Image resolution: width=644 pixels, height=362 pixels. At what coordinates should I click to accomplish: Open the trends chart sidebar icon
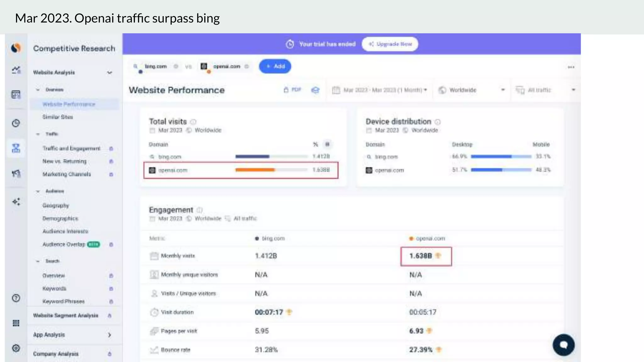[x=16, y=70]
